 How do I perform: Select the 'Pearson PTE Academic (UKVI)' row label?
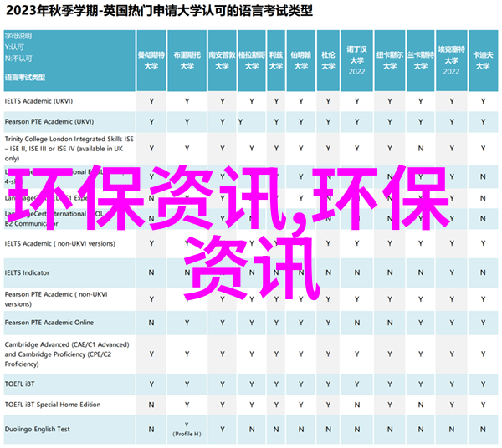coord(49,121)
